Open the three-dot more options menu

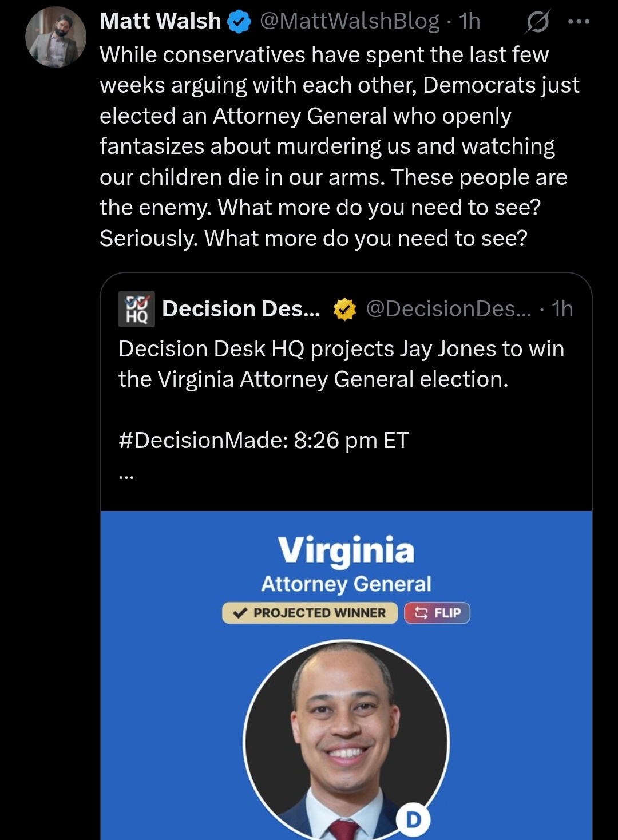tap(578, 22)
